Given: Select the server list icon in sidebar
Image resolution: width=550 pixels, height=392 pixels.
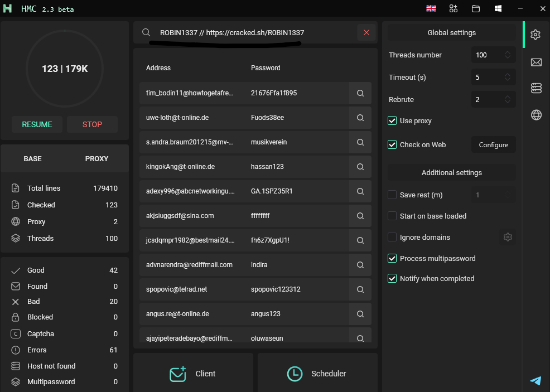Looking at the screenshot, I should point(536,88).
